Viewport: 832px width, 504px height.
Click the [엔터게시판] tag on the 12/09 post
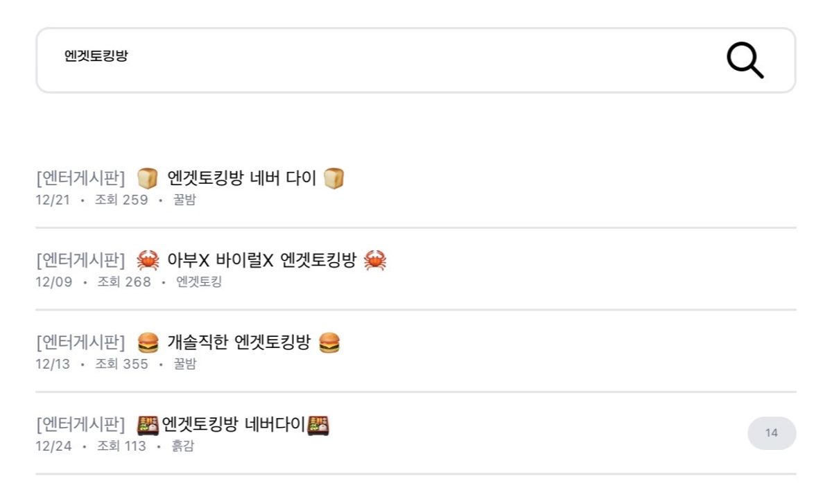pyautogui.click(x=80, y=261)
